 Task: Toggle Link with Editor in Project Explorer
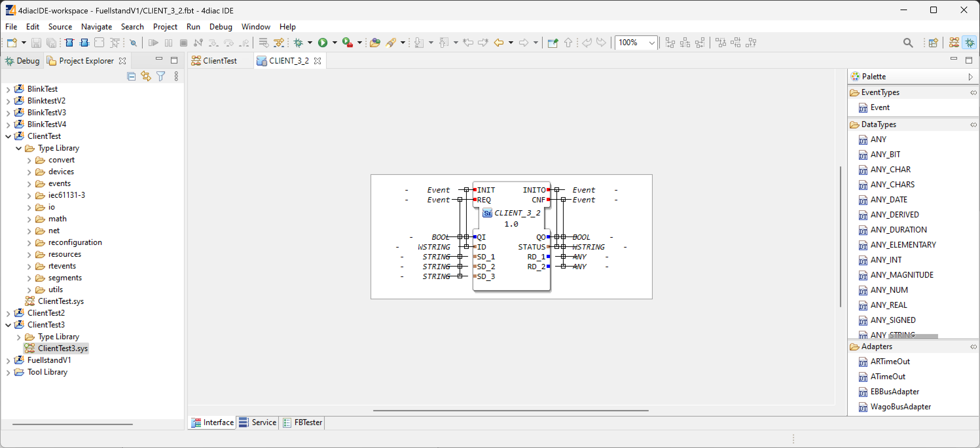coord(146,77)
